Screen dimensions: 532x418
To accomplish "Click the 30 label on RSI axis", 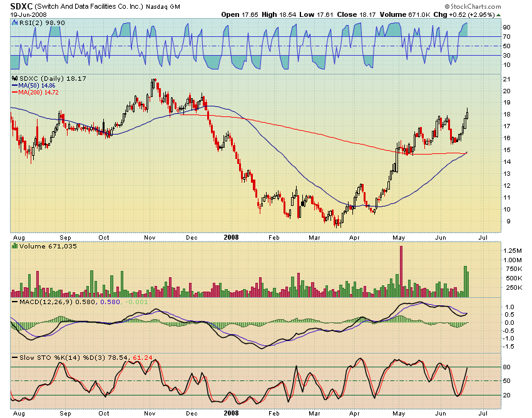I will 507,55.
